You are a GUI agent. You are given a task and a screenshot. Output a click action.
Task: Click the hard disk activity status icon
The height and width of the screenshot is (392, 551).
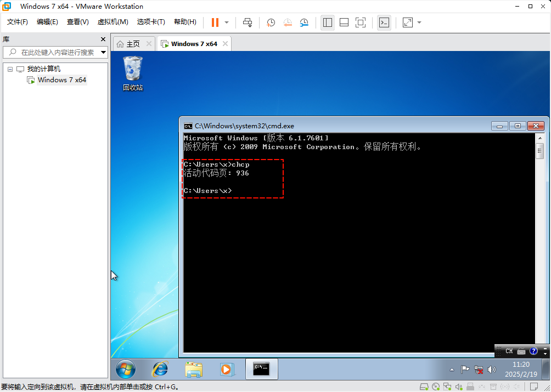pos(424,387)
